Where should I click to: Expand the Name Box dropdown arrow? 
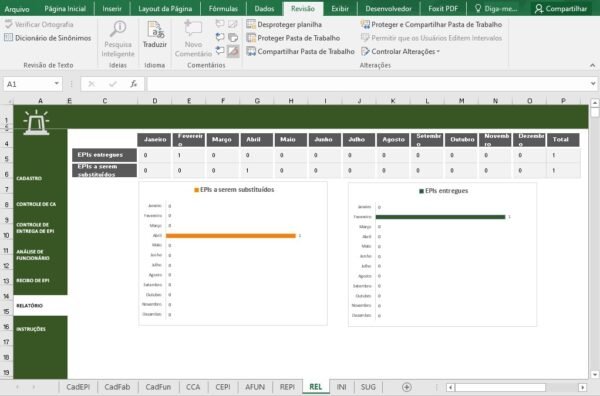pyautogui.click(x=56, y=83)
